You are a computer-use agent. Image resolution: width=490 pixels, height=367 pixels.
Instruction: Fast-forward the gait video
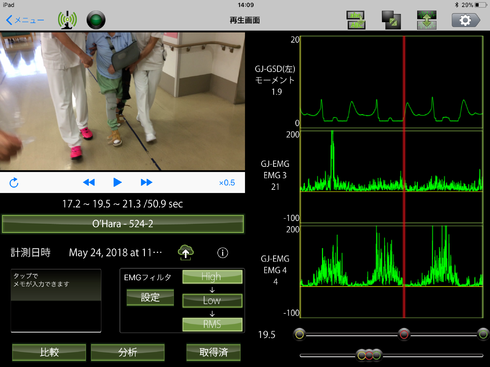[x=146, y=182]
